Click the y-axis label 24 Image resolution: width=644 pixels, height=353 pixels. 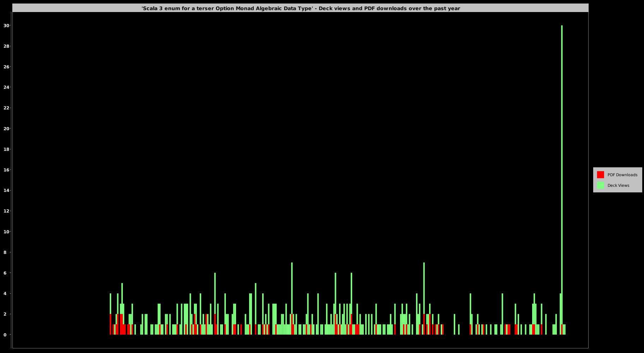6,87
